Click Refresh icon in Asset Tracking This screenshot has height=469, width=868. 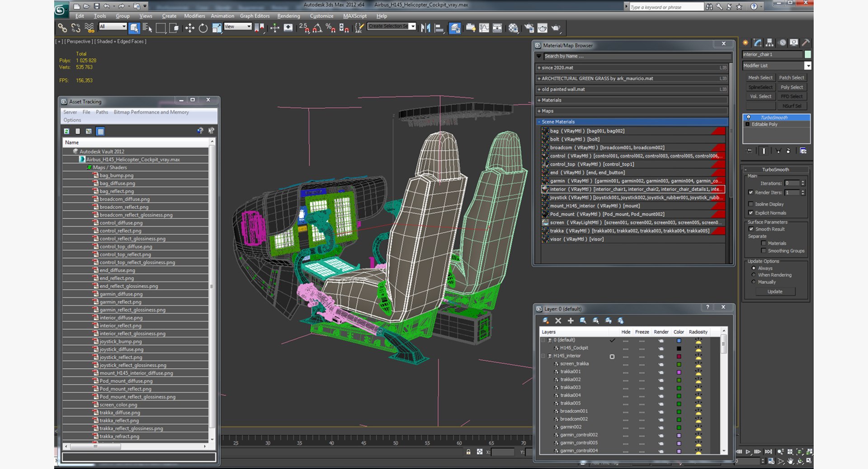point(66,131)
